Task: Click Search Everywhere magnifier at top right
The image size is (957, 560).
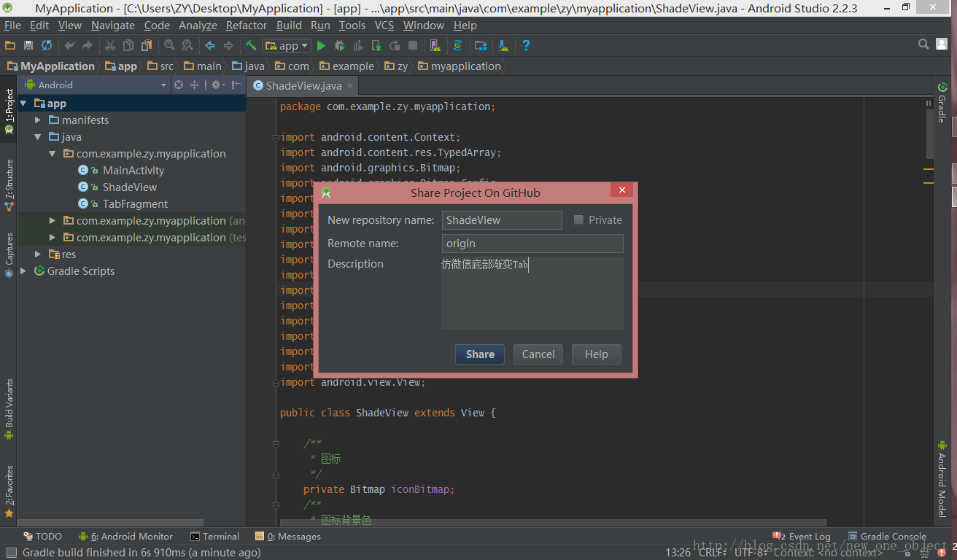Action: click(x=923, y=45)
